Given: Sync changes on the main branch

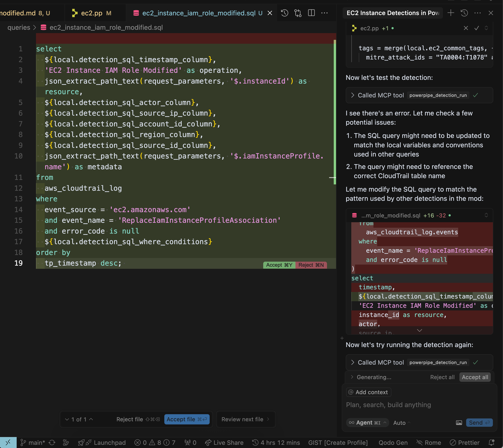Looking at the screenshot, I should pyautogui.click(x=52, y=442).
